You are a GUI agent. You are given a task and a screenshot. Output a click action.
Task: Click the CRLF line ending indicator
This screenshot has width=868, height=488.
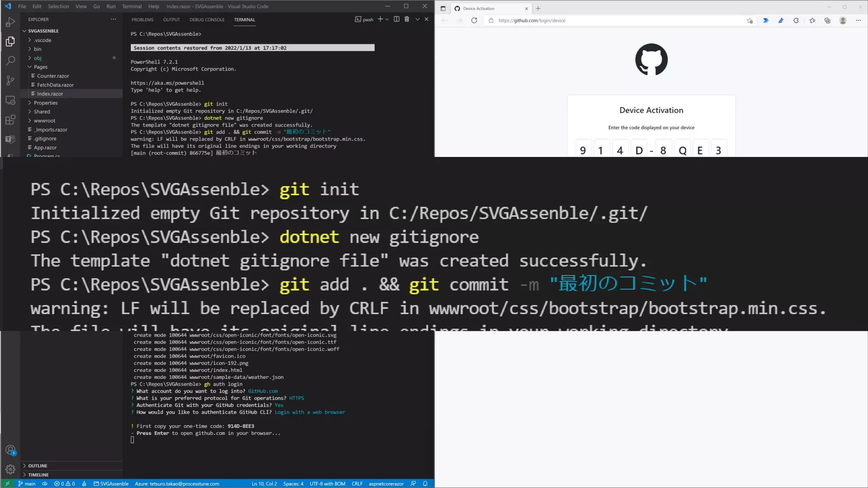pyautogui.click(x=357, y=483)
